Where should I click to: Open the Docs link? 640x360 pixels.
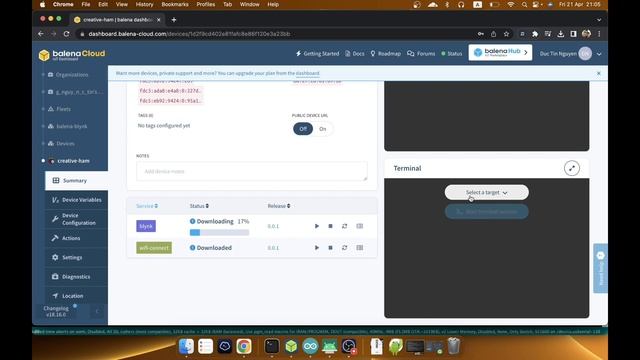pos(355,53)
